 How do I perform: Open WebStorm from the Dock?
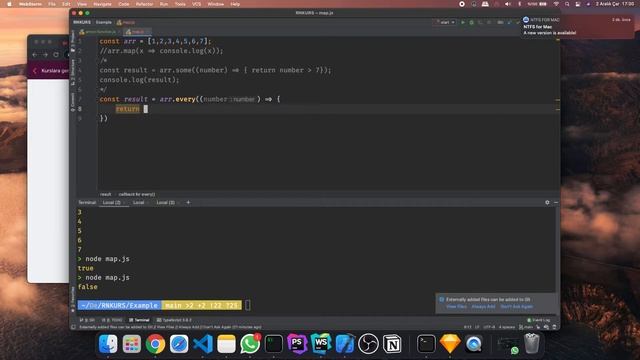point(321,344)
